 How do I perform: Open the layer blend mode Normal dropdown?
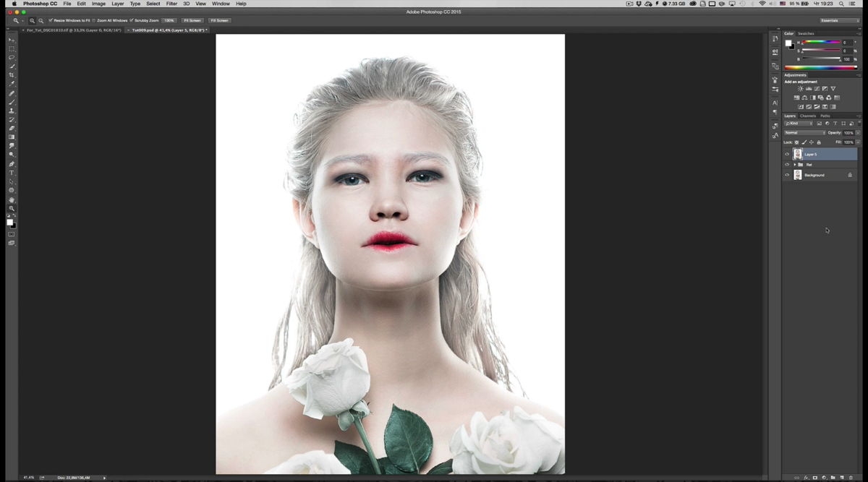point(804,133)
